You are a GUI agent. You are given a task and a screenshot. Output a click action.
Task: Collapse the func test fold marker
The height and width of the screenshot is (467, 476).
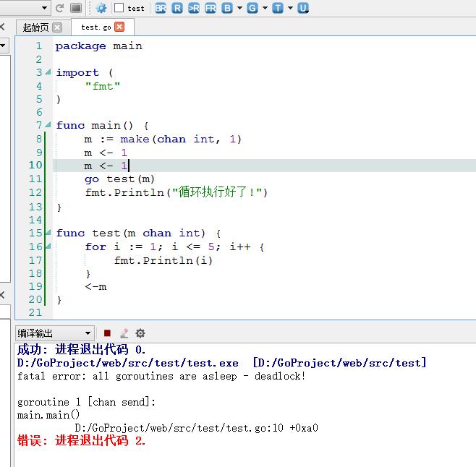pos(48,233)
